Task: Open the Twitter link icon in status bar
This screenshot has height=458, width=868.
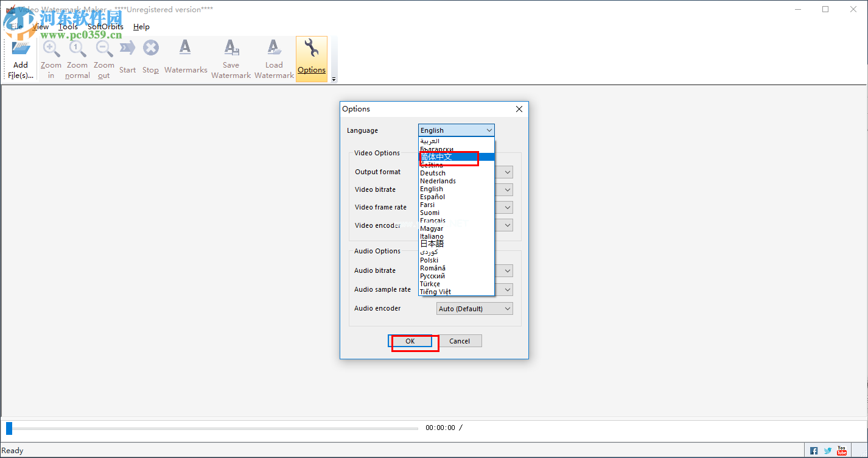Action: pyautogui.click(x=828, y=451)
